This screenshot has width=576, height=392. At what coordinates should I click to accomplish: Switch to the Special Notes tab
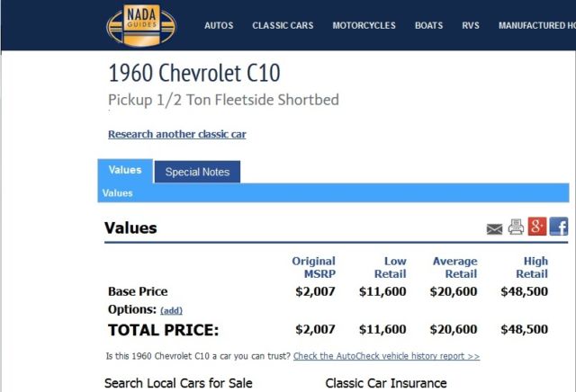pos(198,172)
